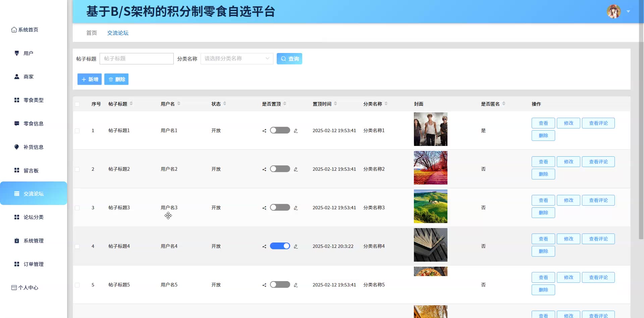Click 查看评论 for 帖子标题1
The height and width of the screenshot is (318, 644).
pos(598,123)
